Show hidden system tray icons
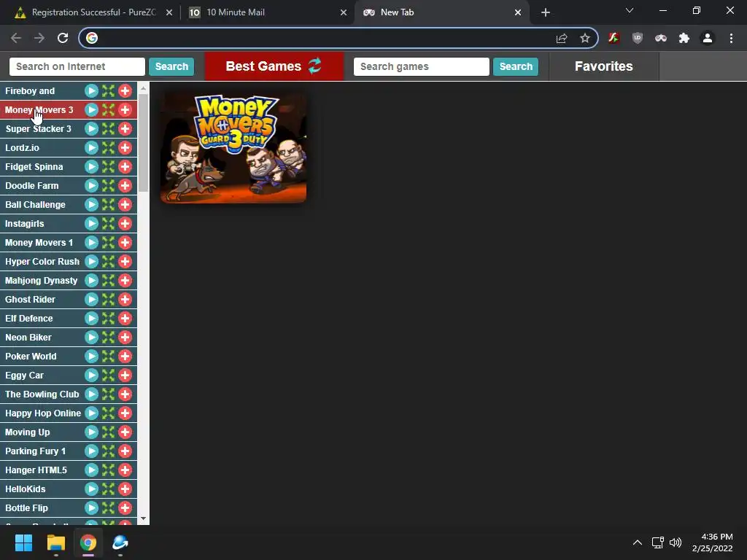Image resolution: width=747 pixels, height=560 pixels. click(638, 542)
